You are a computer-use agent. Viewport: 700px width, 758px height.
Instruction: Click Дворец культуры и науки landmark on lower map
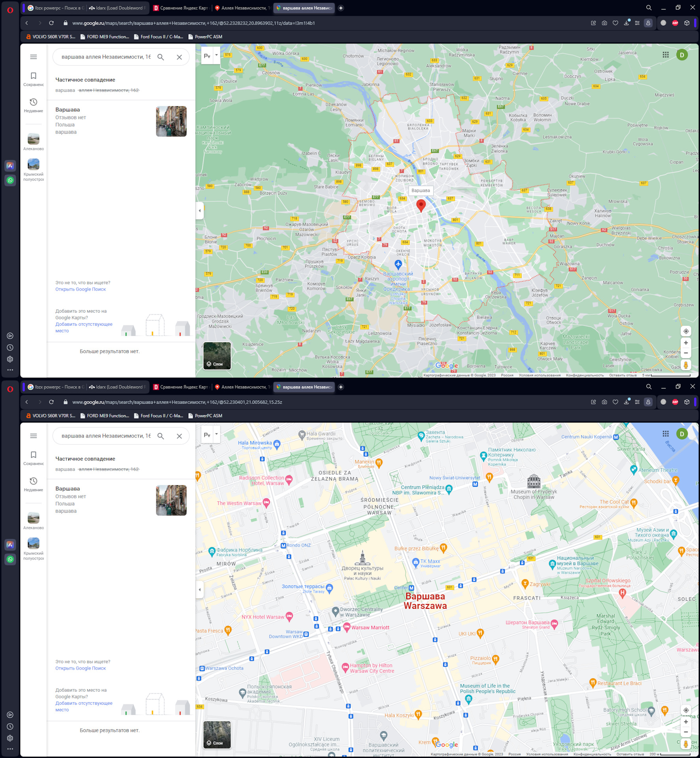362,557
